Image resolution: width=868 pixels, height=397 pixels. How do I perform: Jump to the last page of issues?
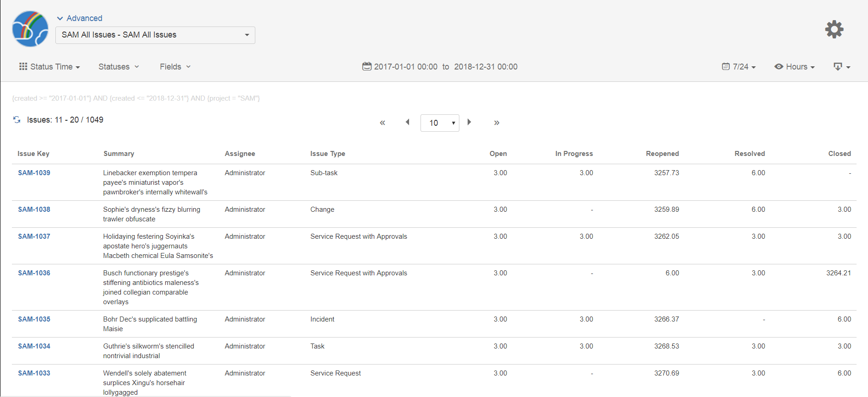tap(496, 123)
